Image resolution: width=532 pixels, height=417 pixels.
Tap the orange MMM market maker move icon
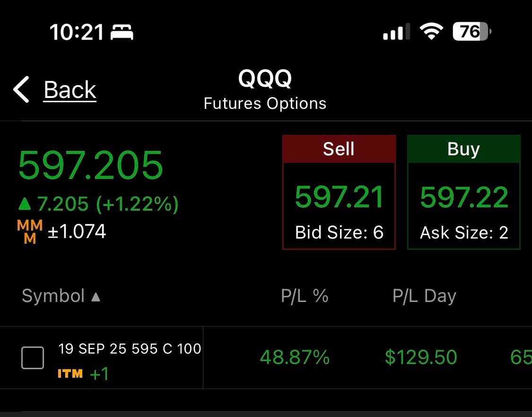tap(30, 232)
